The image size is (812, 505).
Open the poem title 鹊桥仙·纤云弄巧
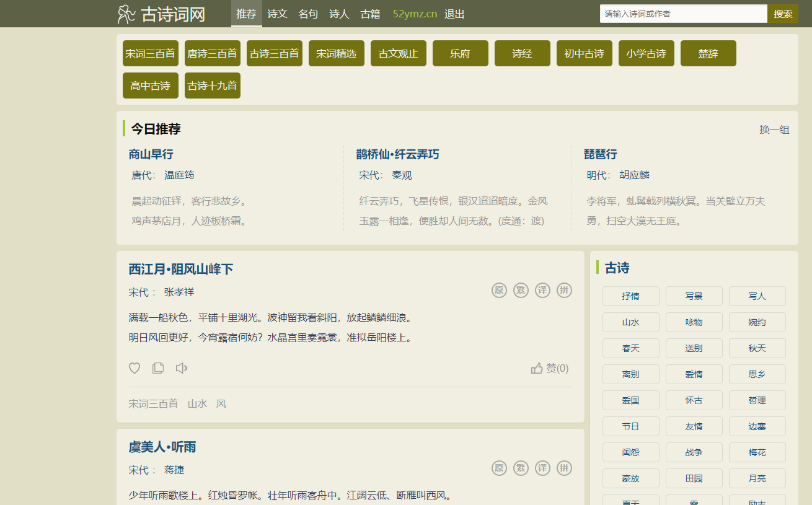397,154
